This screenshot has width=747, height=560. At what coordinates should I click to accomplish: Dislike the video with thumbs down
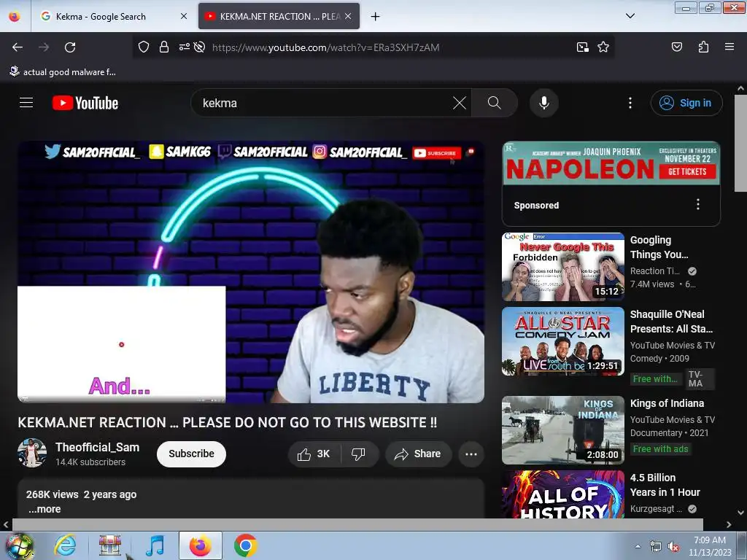click(x=359, y=454)
